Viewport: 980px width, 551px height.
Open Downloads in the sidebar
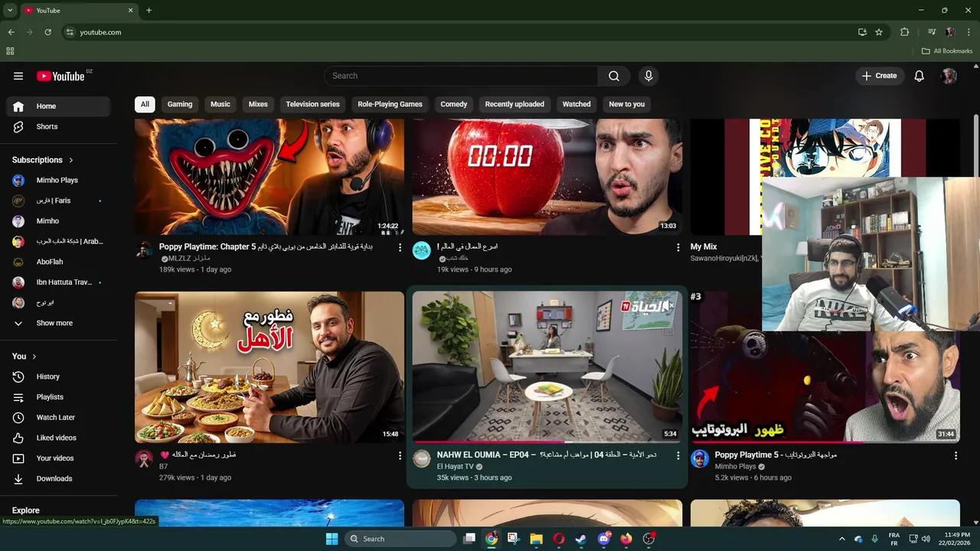click(x=57, y=478)
